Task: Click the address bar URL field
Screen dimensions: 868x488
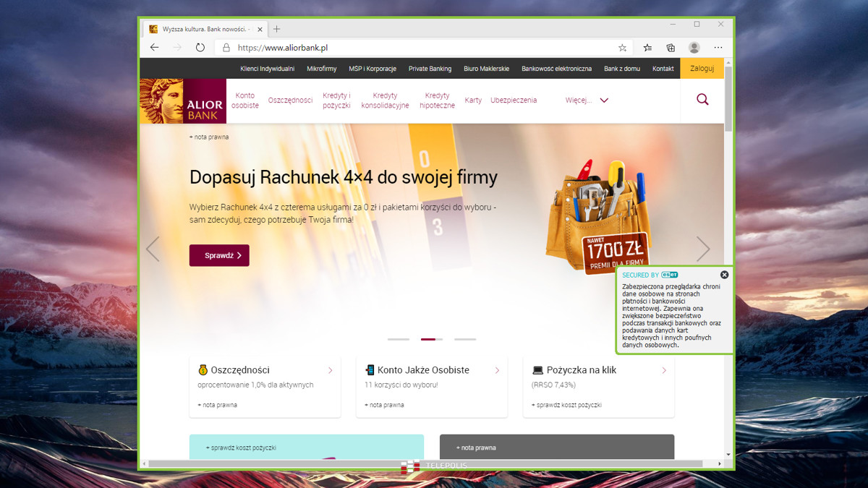Action: pos(420,48)
